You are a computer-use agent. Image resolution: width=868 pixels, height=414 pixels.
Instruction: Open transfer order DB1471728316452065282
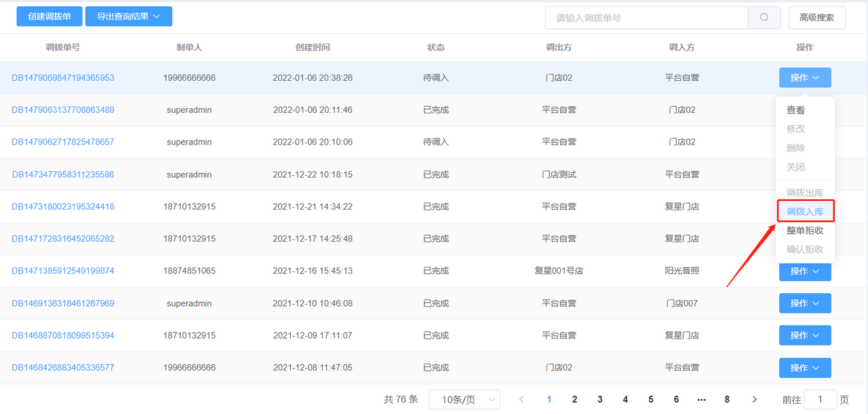pos(63,239)
